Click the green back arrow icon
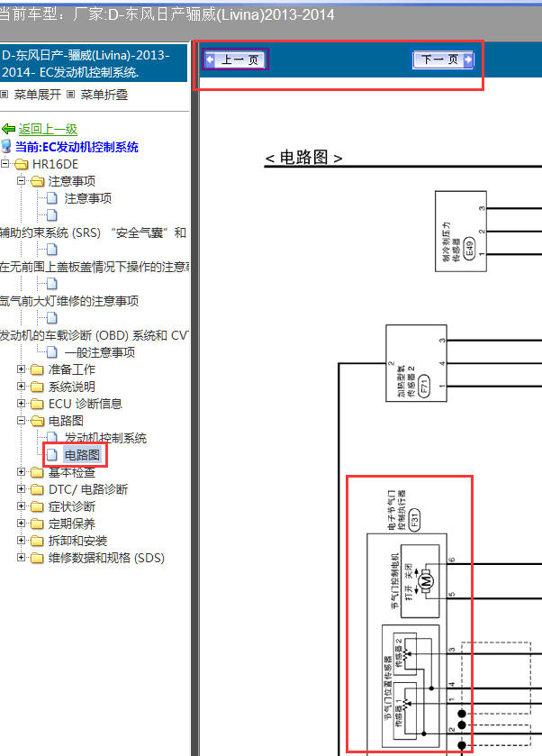Viewport: 542px width, 756px height. pyautogui.click(x=9, y=129)
